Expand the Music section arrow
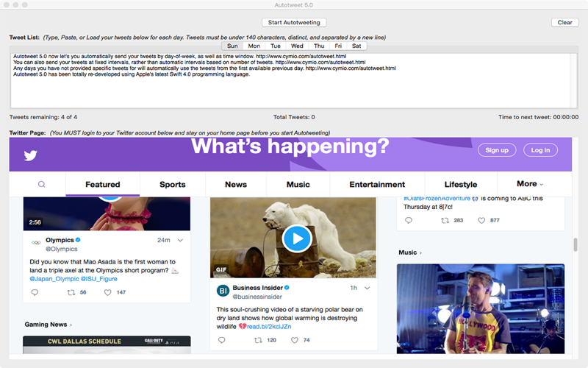Viewport: 588px width, 368px height. click(420, 253)
